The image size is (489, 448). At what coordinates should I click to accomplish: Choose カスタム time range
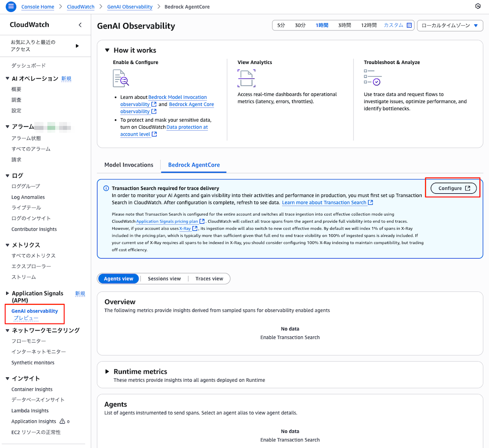coord(393,25)
